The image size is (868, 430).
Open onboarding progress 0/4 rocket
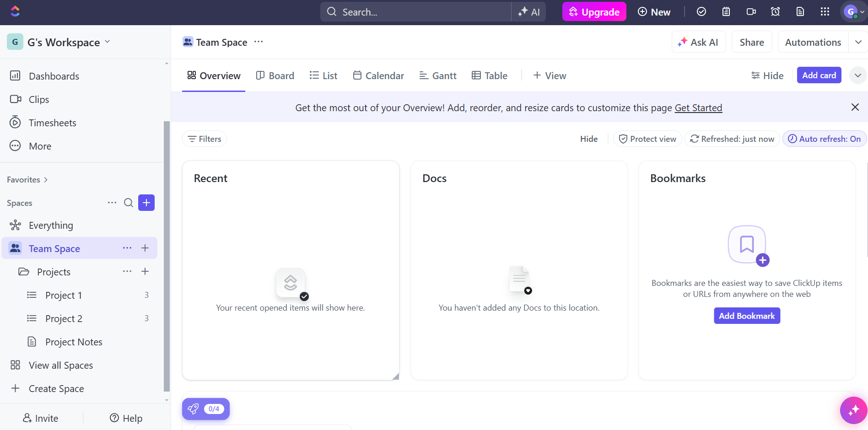(206, 409)
